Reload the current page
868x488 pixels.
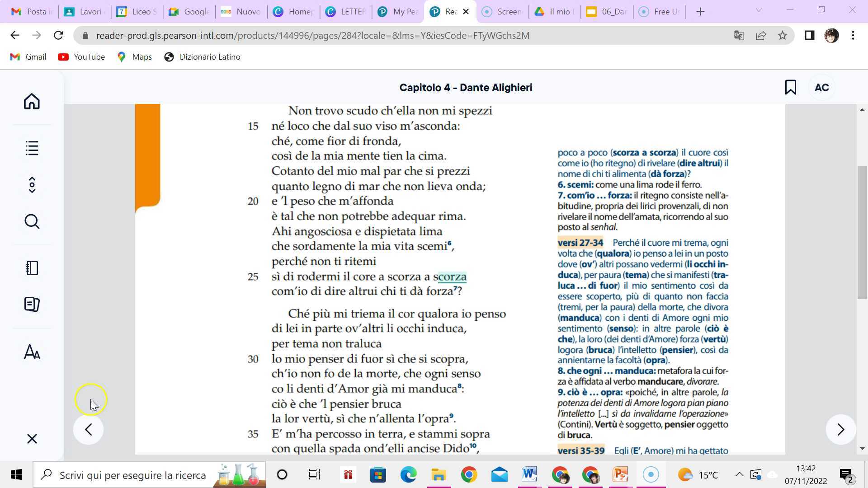click(58, 35)
